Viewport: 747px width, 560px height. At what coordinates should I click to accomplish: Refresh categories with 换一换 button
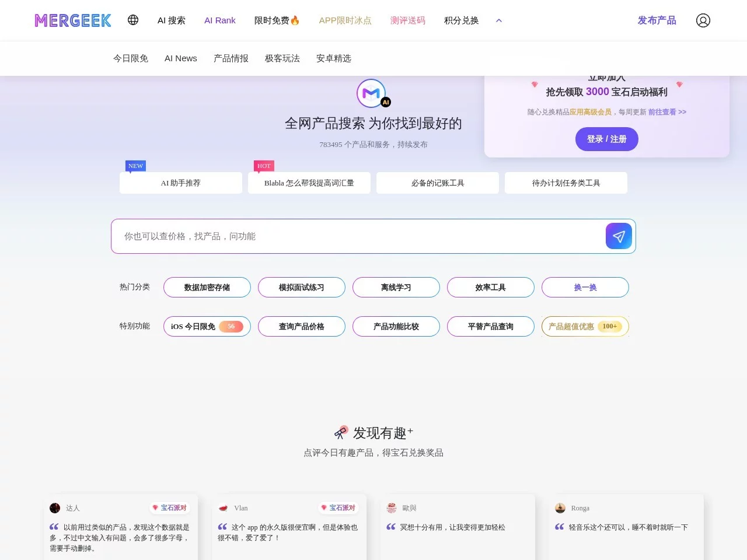pyautogui.click(x=585, y=288)
